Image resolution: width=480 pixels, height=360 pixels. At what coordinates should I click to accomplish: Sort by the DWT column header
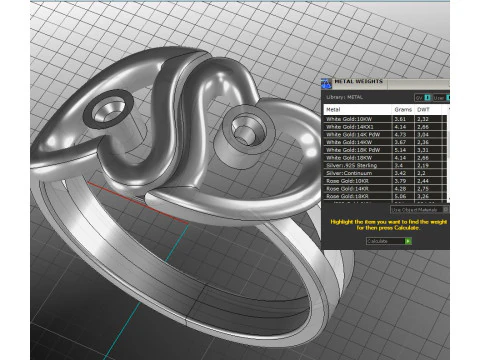[x=428, y=109]
